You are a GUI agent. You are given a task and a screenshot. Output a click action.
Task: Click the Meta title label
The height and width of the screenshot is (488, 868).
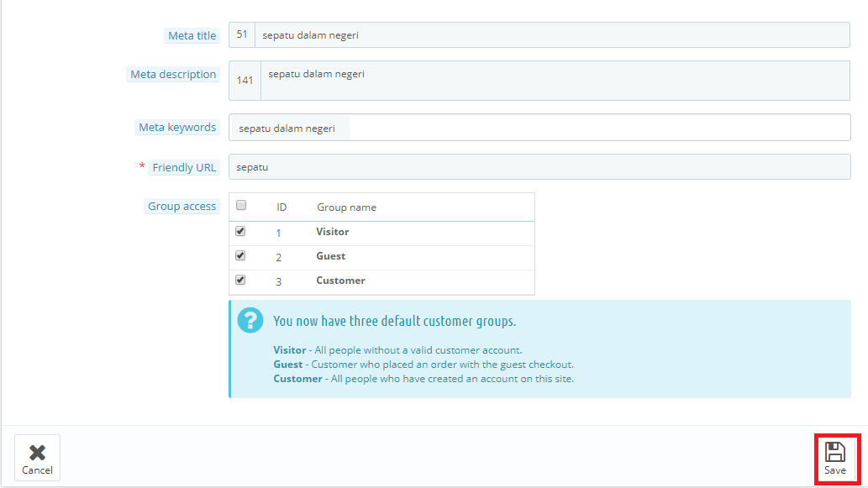point(192,35)
